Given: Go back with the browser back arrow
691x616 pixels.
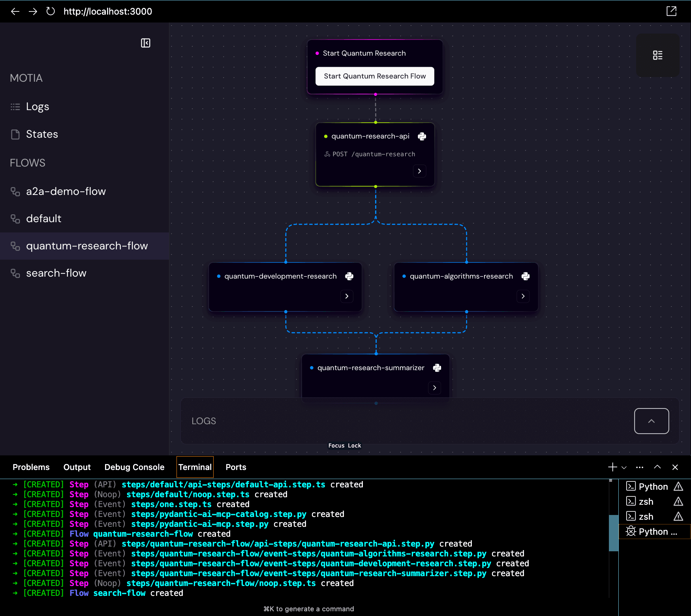Looking at the screenshot, I should tap(15, 11).
